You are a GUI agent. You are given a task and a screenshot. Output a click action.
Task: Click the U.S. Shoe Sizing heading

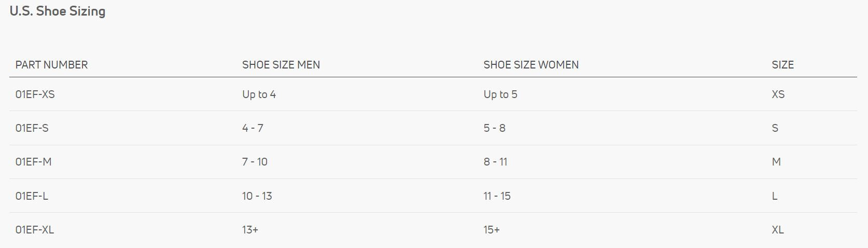58,11
